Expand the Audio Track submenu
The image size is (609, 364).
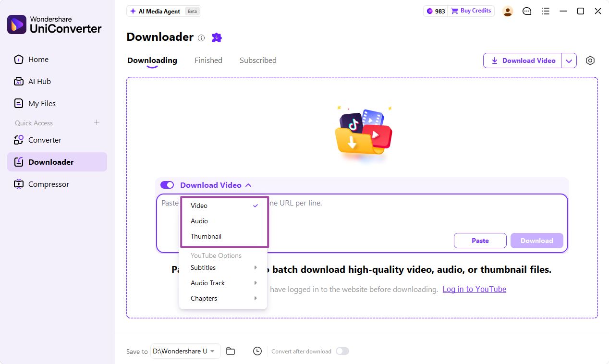tap(223, 283)
